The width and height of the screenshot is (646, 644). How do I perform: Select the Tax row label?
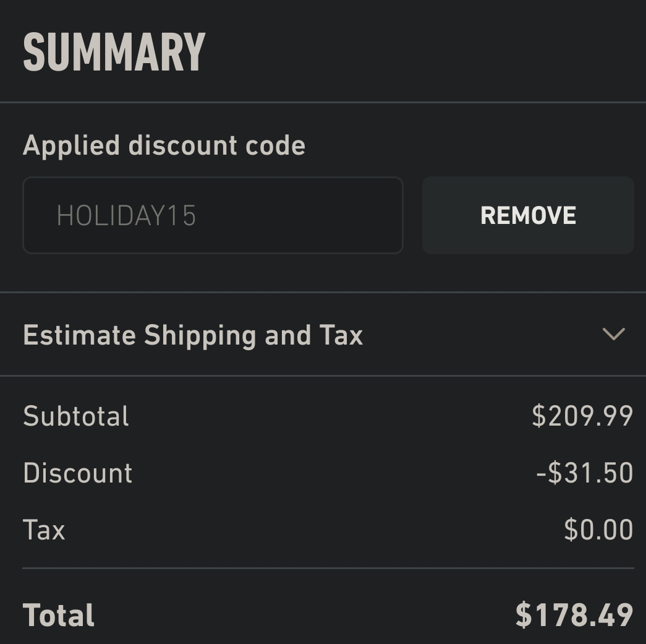tap(44, 530)
